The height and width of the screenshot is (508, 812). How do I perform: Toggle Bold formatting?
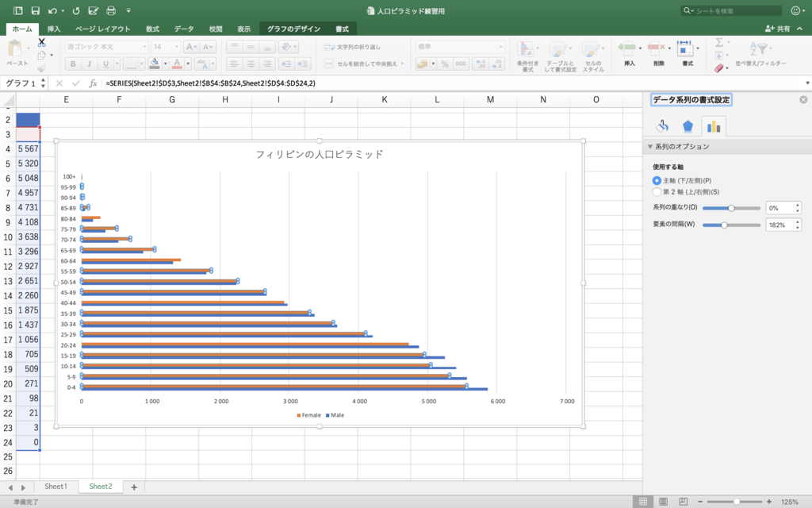pyautogui.click(x=72, y=63)
